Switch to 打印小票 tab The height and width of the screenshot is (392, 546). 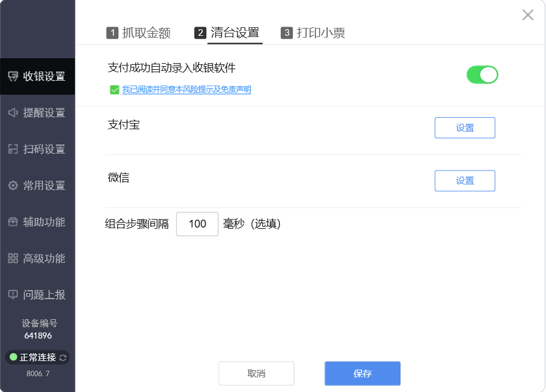(x=312, y=33)
